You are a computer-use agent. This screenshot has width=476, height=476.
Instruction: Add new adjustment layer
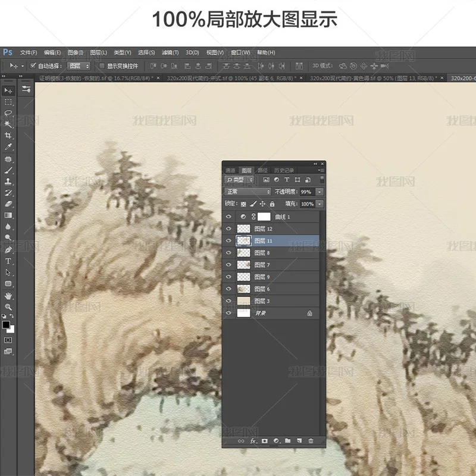point(276,441)
